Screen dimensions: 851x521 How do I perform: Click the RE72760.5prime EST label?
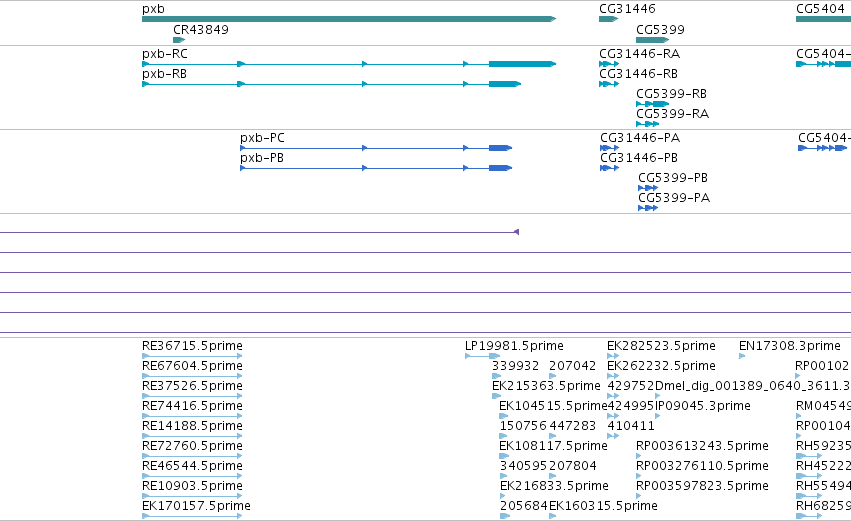[192, 446]
